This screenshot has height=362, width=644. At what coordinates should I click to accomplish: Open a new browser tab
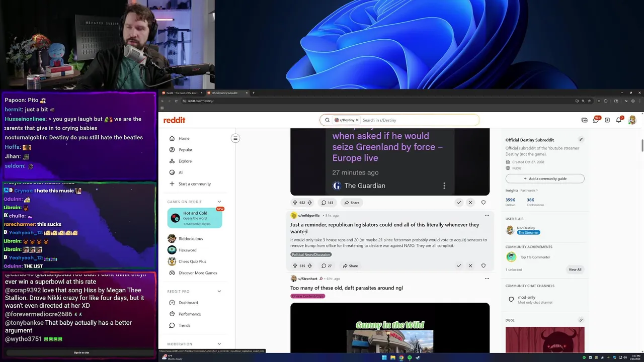click(x=253, y=93)
